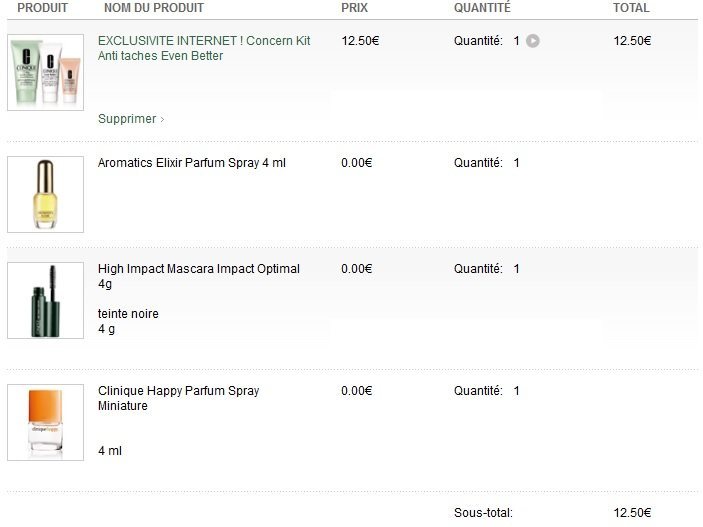This screenshot has height=527, width=703.
Task: Click the NOM DU PRODUIT column header
Action: [153, 8]
